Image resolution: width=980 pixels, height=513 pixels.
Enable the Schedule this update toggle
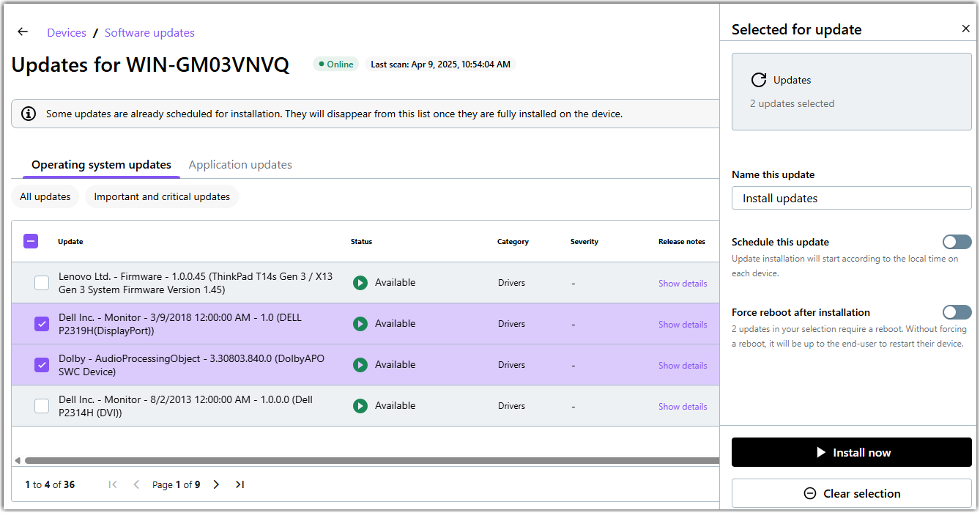pyautogui.click(x=957, y=242)
